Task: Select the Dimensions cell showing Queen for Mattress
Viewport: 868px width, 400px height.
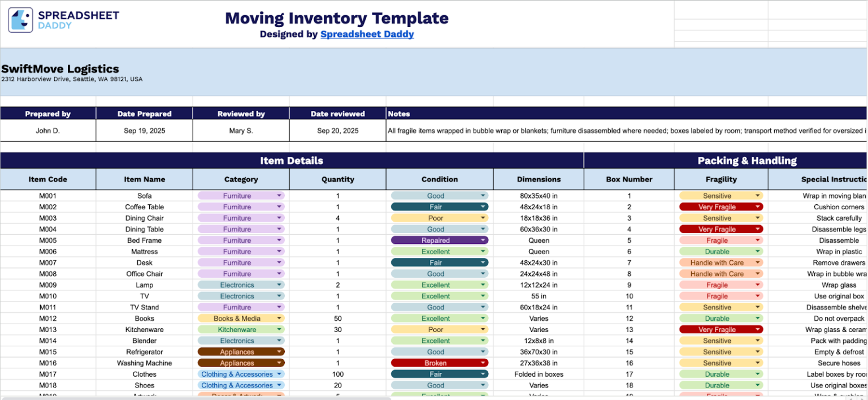Action: pos(538,251)
